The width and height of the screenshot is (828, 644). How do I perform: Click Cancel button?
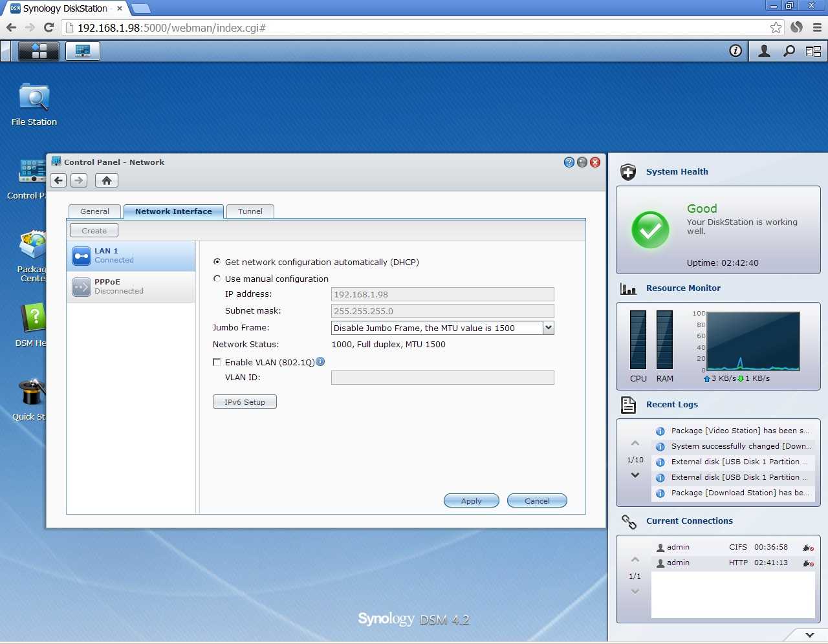click(537, 501)
